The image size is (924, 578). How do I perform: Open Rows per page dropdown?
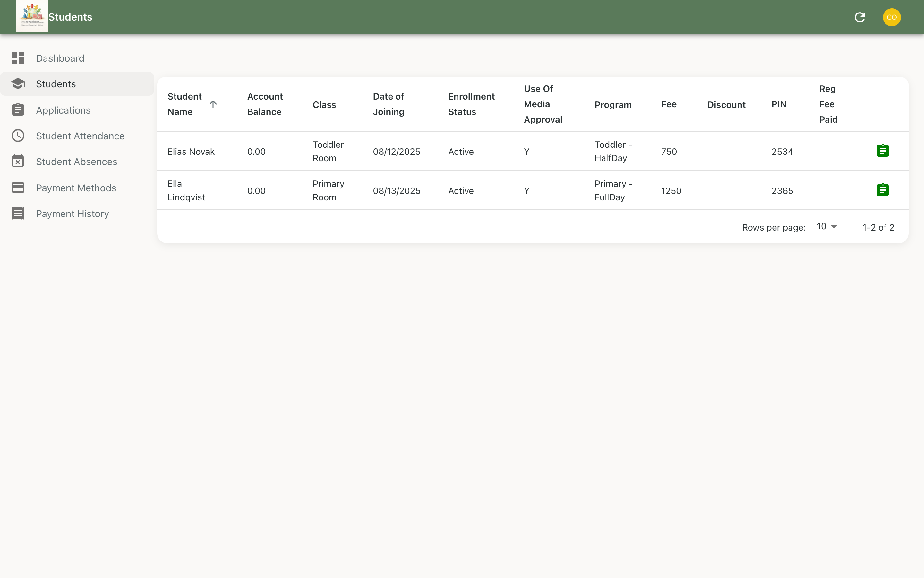[x=827, y=227]
